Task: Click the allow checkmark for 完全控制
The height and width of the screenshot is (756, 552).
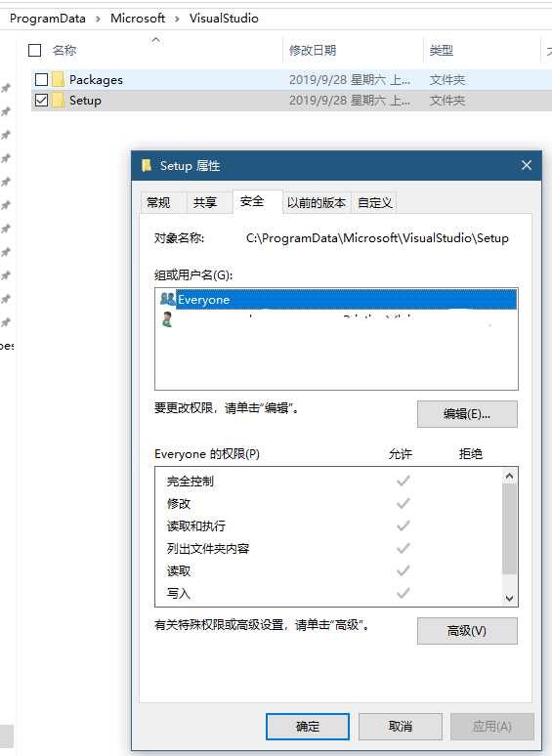Action: (x=403, y=481)
